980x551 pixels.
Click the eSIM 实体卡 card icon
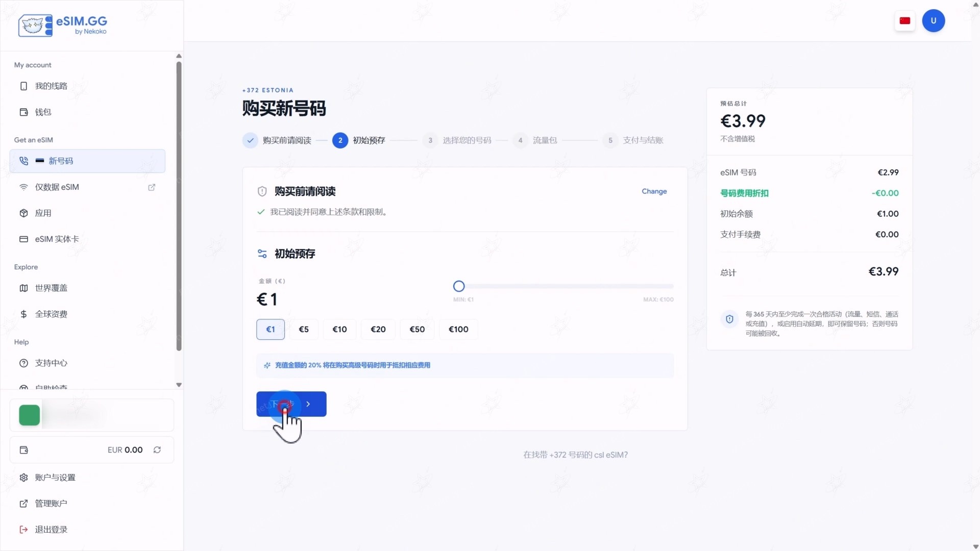coord(23,239)
